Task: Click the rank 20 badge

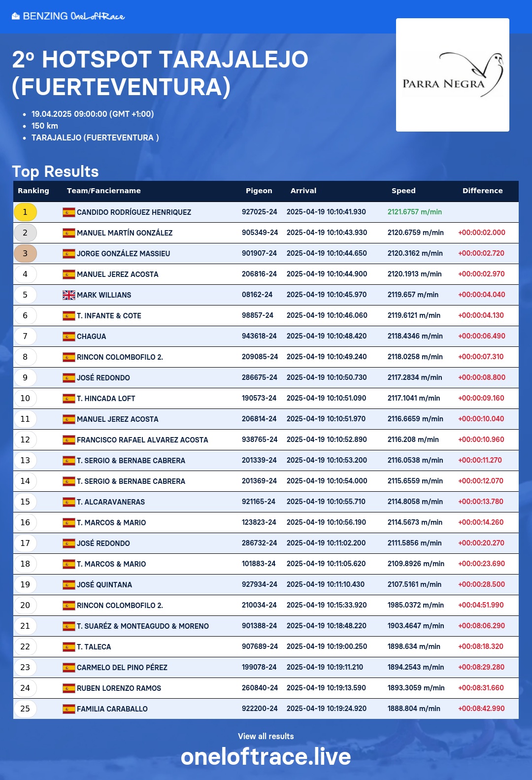Action: 25,606
